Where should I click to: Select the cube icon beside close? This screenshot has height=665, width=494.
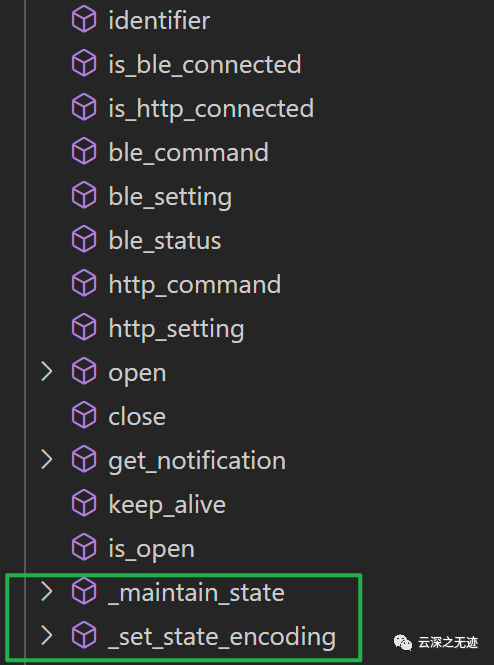(x=84, y=416)
